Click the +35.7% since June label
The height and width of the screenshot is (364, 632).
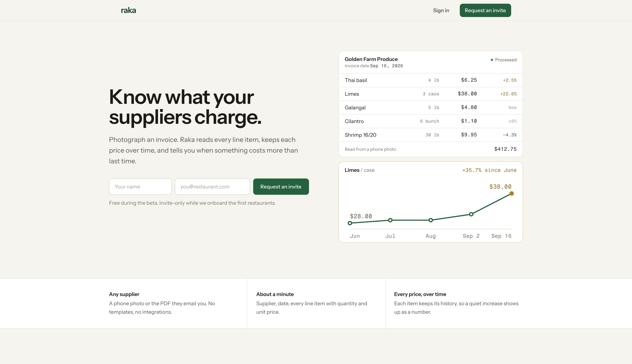[489, 170]
